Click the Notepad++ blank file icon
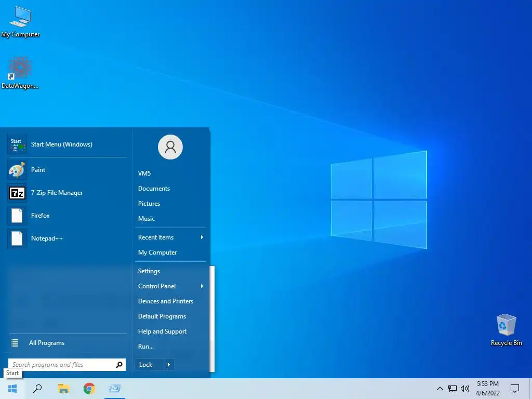 pos(17,238)
